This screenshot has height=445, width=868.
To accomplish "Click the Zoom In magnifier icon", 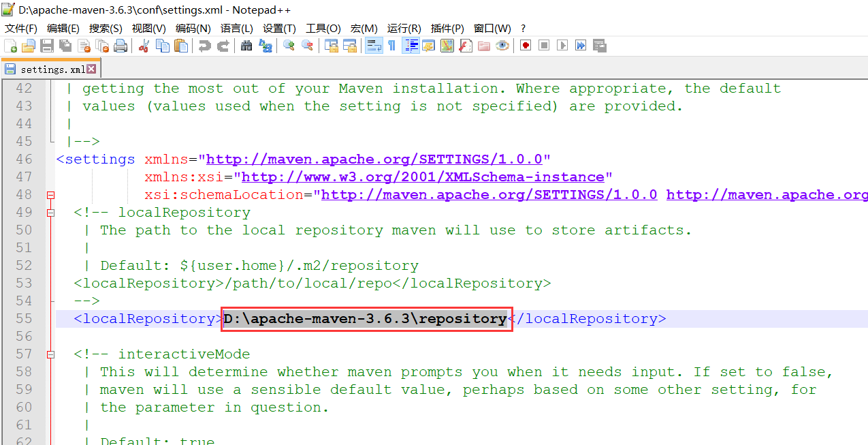I will click(289, 46).
